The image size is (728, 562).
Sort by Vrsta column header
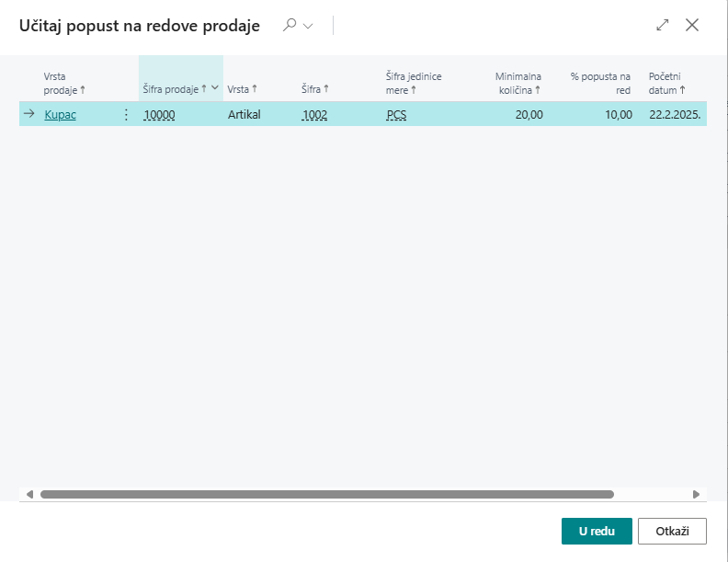[x=242, y=88]
